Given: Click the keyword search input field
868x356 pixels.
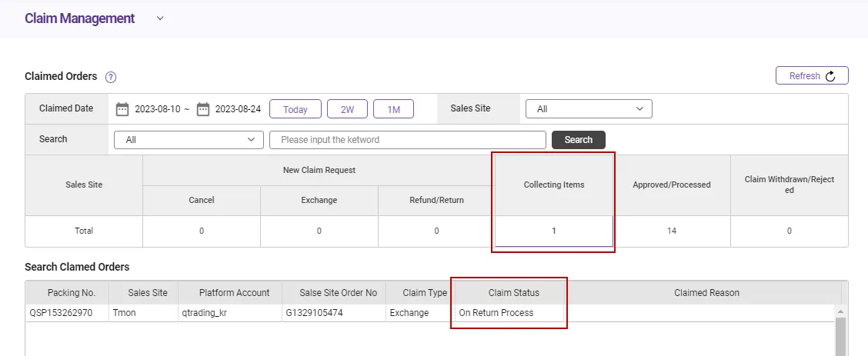Looking at the screenshot, I should point(407,140).
